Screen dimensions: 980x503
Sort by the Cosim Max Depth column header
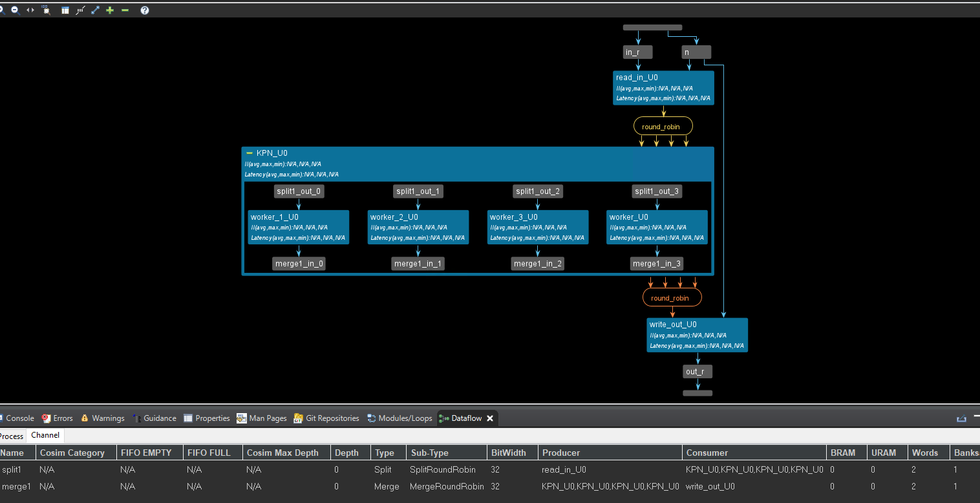click(x=286, y=453)
